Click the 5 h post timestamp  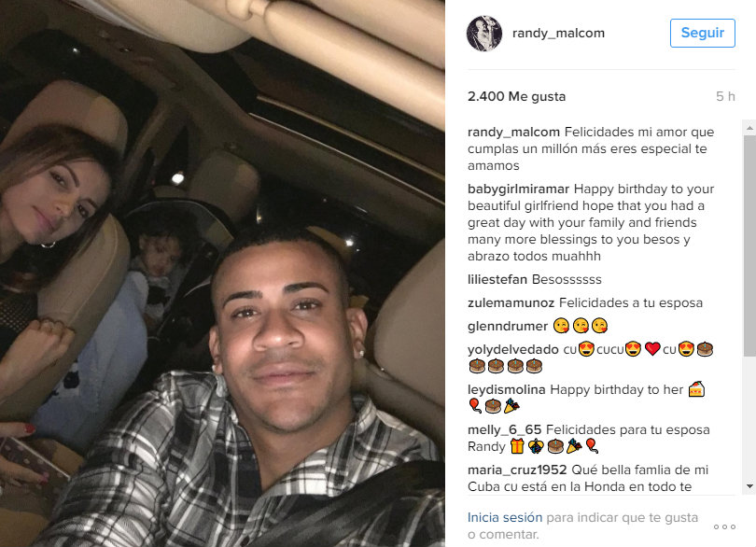click(725, 96)
